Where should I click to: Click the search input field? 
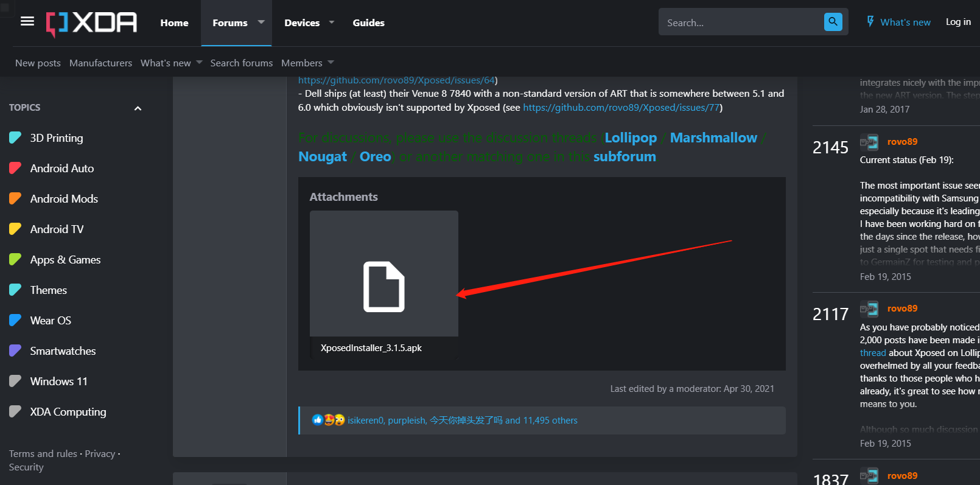(x=741, y=22)
